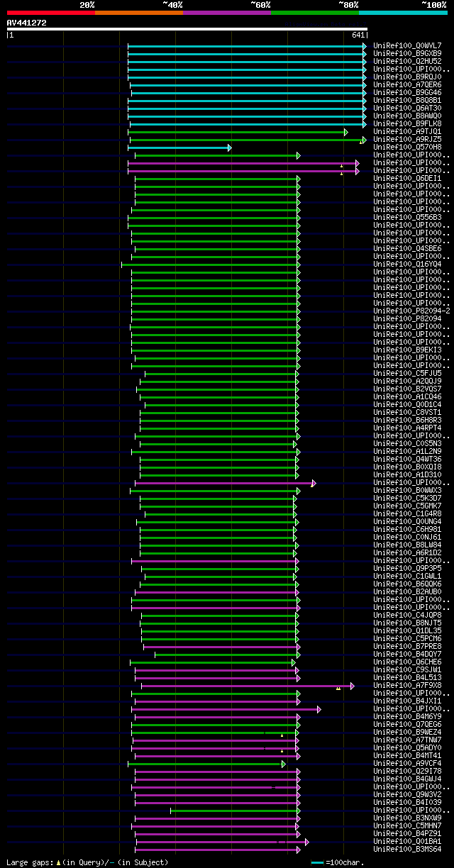Select the UniRef100_C8VST1 label
454x868 pixels.
[x=407, y=412]
